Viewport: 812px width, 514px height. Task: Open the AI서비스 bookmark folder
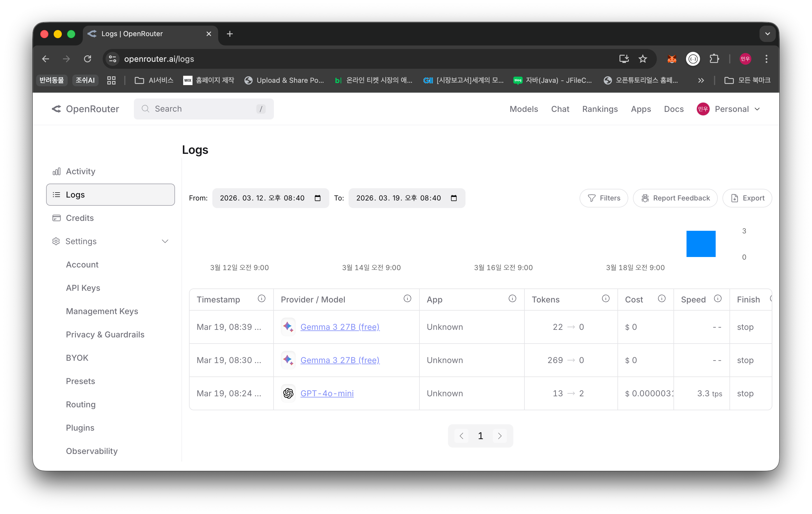coord(154,80)
